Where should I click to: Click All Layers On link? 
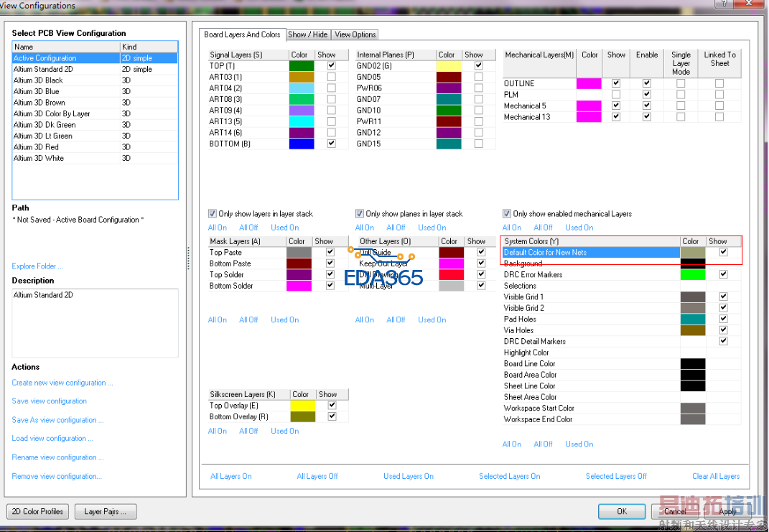[x=230, y=477]
